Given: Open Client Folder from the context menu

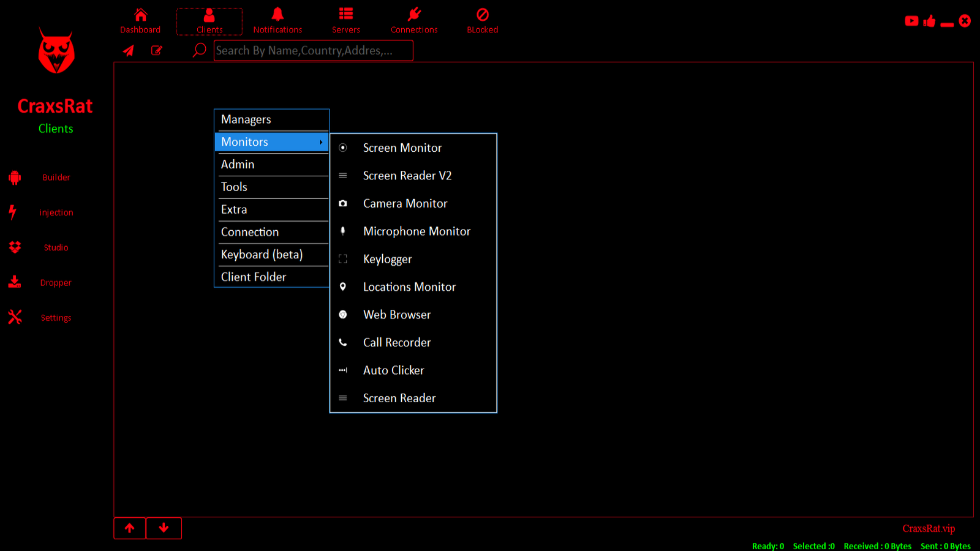Looking at the screenshot, I should (271, 277).
